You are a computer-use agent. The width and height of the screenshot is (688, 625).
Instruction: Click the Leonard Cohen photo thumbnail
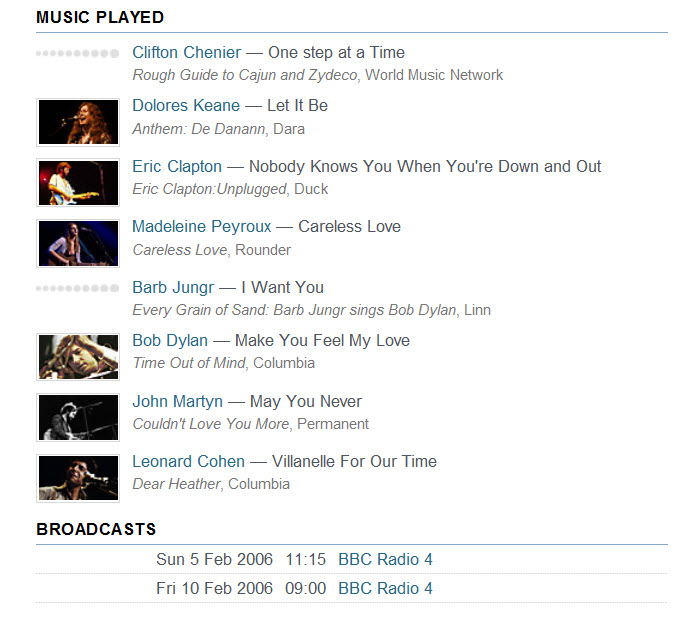click(78, 478)
